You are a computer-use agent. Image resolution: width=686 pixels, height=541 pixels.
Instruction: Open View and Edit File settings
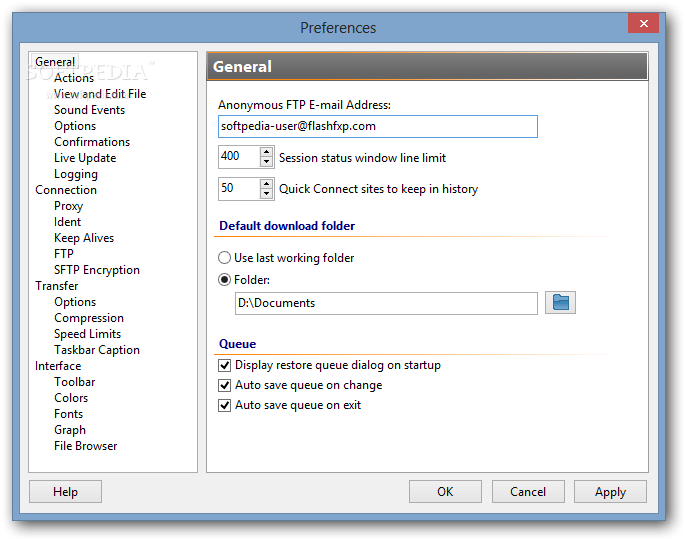point(100,94)
